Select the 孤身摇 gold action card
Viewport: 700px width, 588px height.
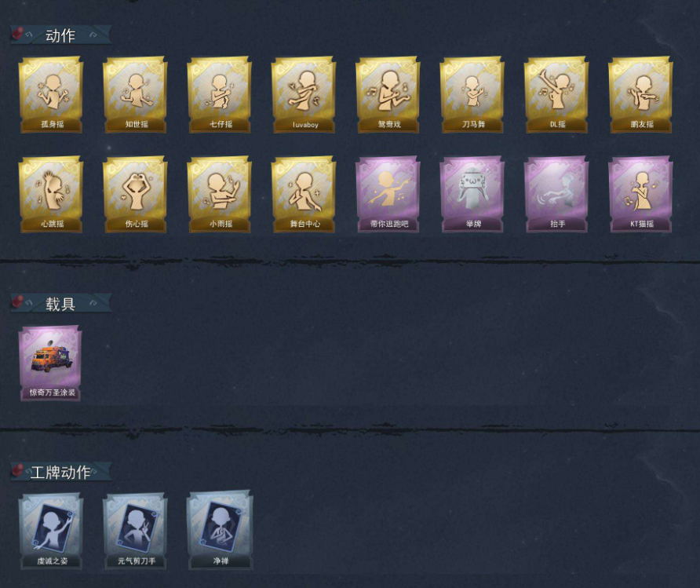point(50,95)
